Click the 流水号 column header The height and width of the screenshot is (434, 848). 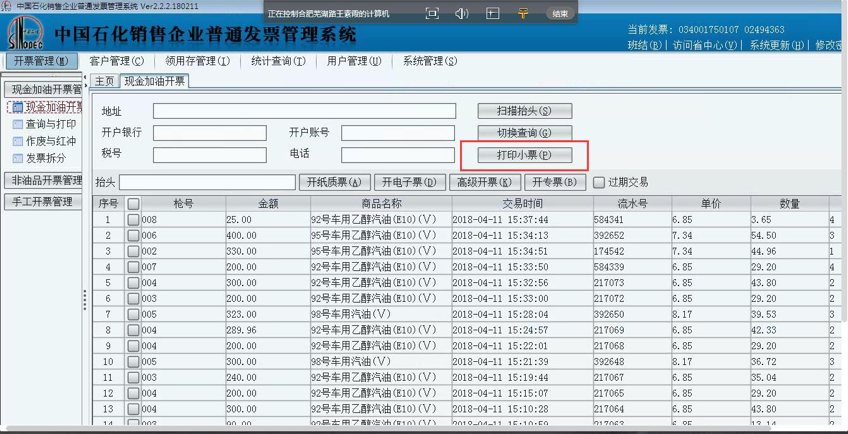tap(633, 203)
